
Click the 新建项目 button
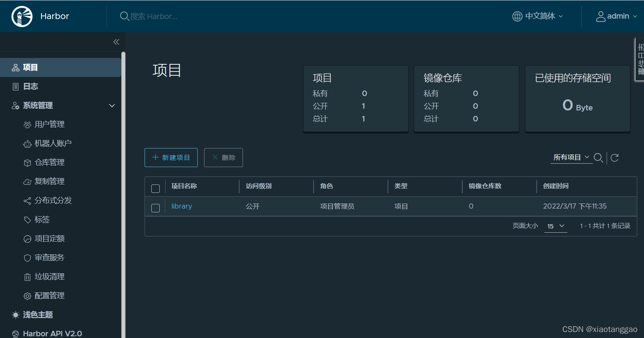(x=171, y=158)
